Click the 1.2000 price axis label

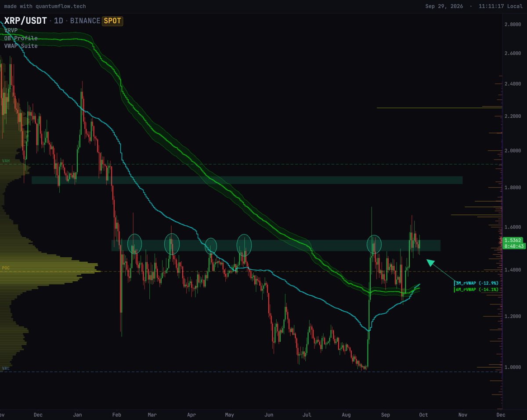click(x=513, y=316)
